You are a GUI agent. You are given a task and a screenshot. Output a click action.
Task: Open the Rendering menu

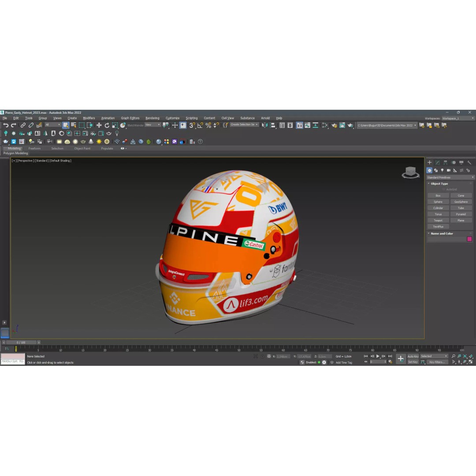[x=152, y=118]
